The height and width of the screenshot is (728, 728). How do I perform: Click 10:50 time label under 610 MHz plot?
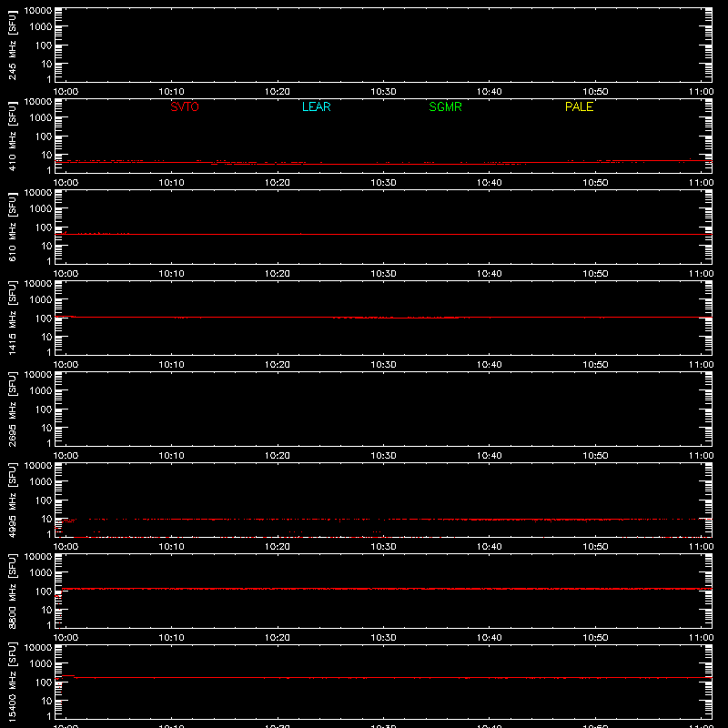[595, 274]
